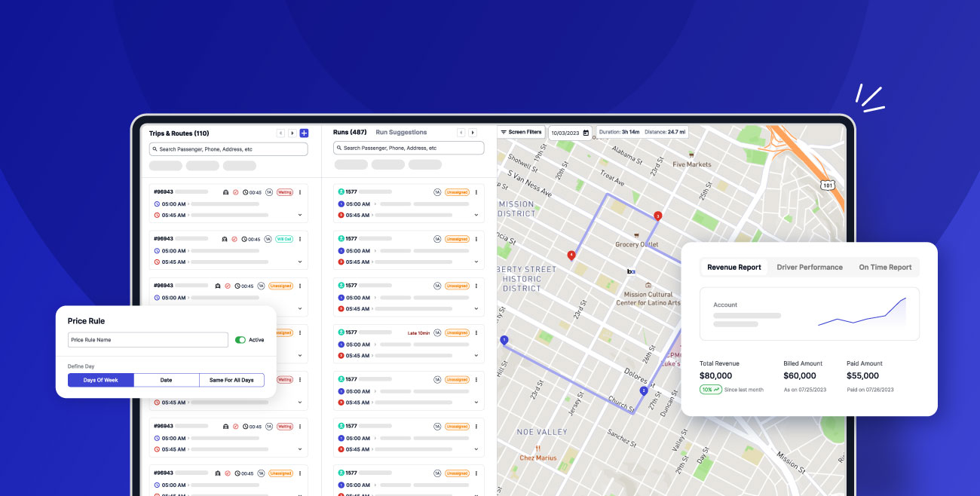Click the red stop 2 icon on the Late 10min run
The image size is (980, 496).
tap(341, 356)
